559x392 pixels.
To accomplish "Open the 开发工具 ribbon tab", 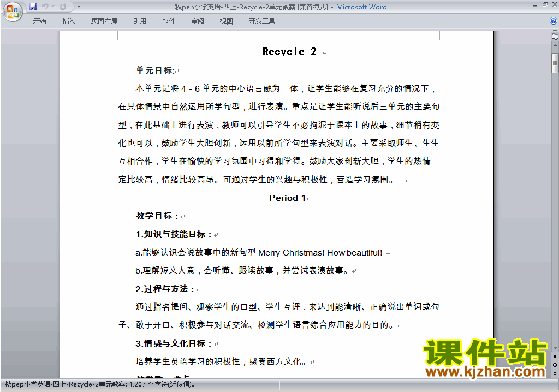I will (x=261, y=21).
